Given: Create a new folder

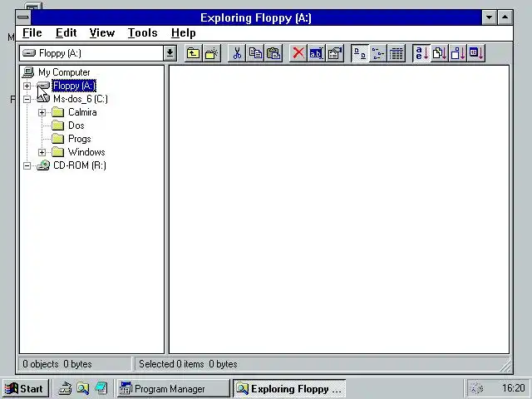Looking at the screenshot, I should 211,53.
